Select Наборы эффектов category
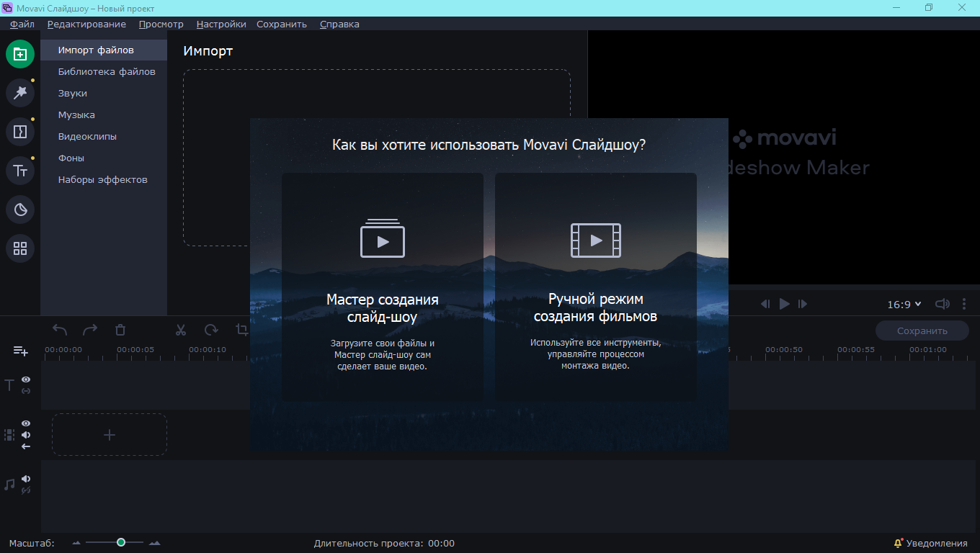The height and width of the screenshot is (553, 980). click(x=104, y=180)
